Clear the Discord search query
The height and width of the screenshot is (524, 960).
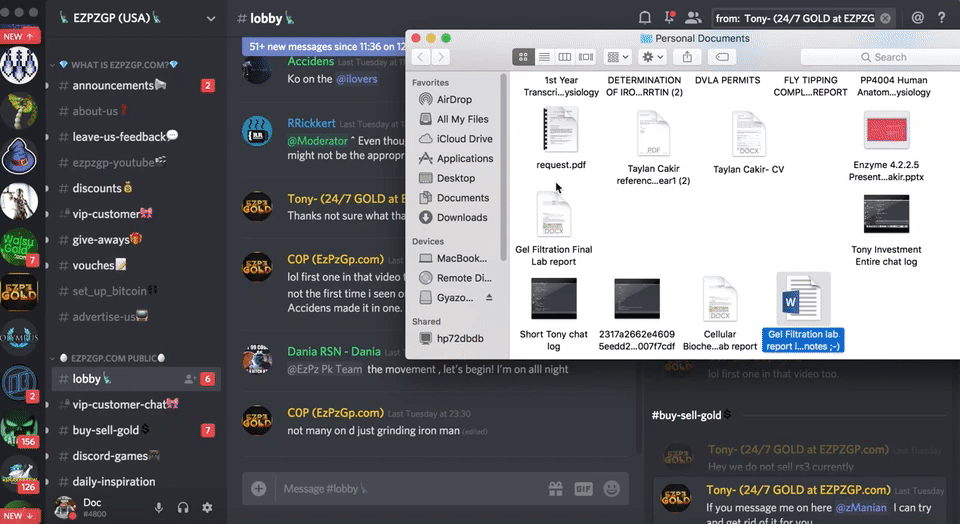point(885,18)
